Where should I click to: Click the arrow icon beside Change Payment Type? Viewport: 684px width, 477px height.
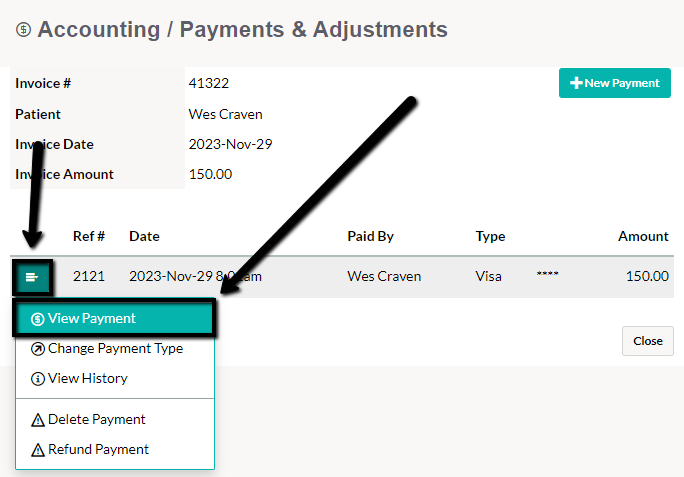tap(38, 349)
